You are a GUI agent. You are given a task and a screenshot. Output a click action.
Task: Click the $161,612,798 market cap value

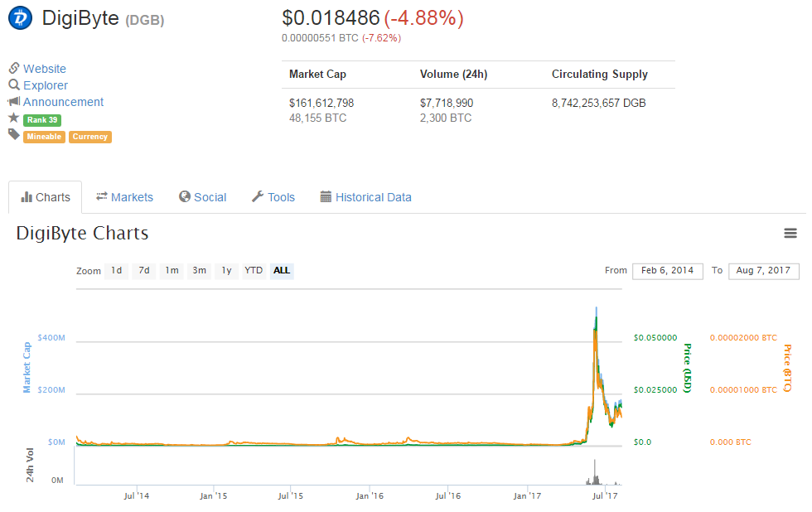coord(321,103)
